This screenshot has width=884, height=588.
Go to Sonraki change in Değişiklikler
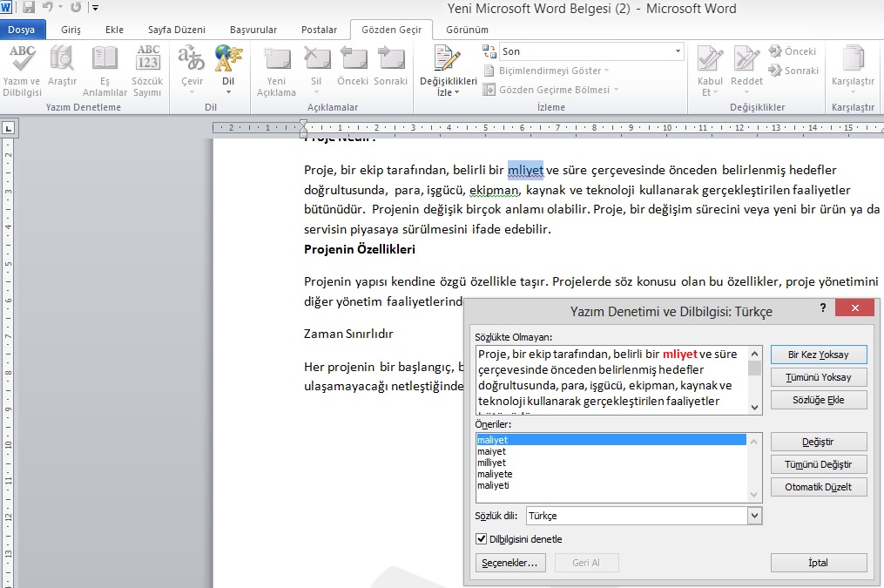[x=793, y=71]
